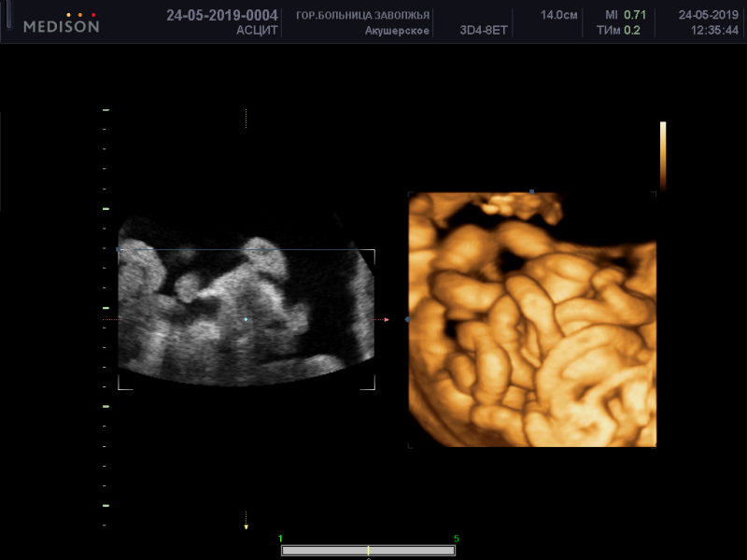Select the exam ID 24-05-2019-0004
This screenshot has width=747, height=560.
coord(222,15)
